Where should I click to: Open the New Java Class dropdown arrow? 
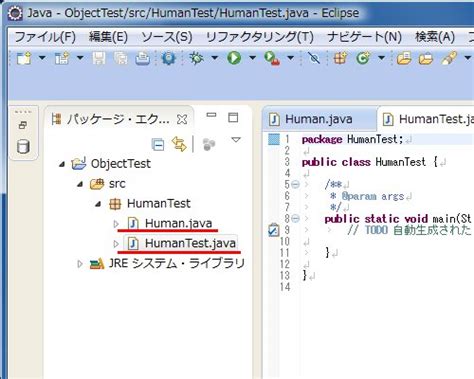coord(382,58)
